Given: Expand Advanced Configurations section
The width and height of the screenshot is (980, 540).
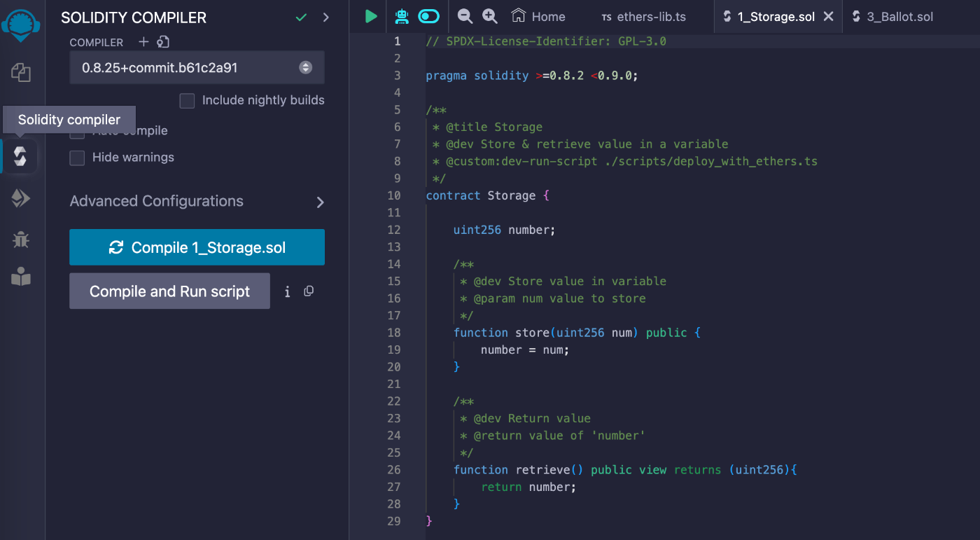Looking at the screenshot, I should coord(197,202).
